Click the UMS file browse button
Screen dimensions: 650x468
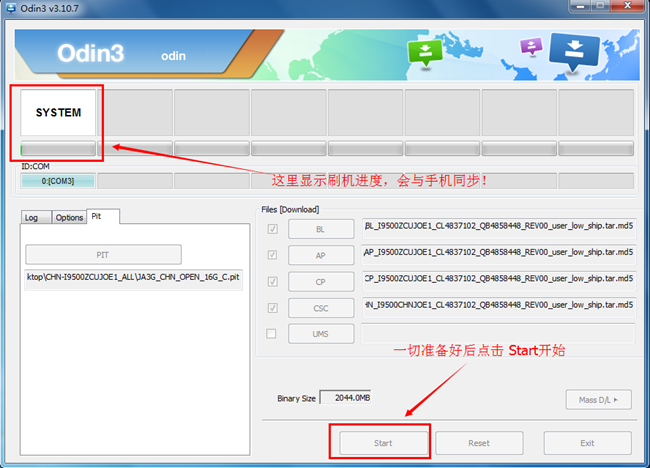point(321,334)
